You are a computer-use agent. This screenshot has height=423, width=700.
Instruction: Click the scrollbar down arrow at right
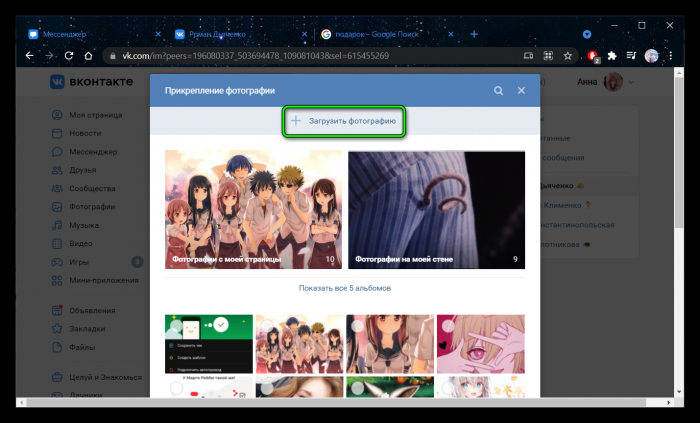tap(679, 392)
